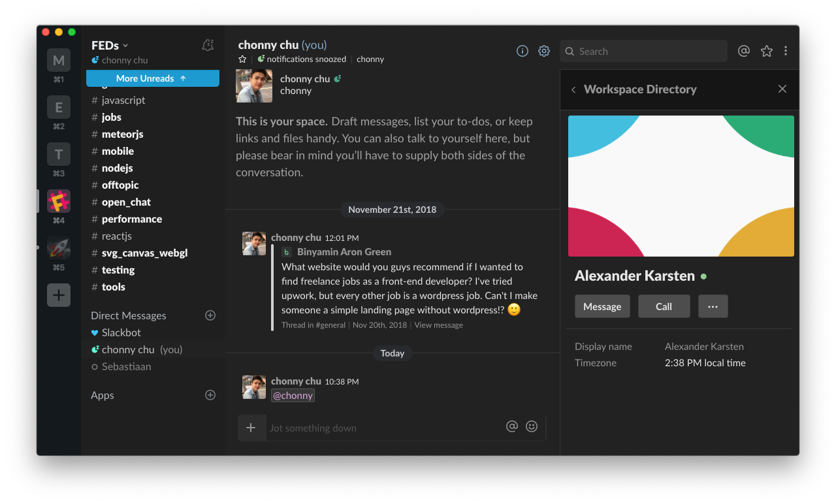Click the 10:38 PM message timestamp

pyautogui.click(x=342, y=382)
